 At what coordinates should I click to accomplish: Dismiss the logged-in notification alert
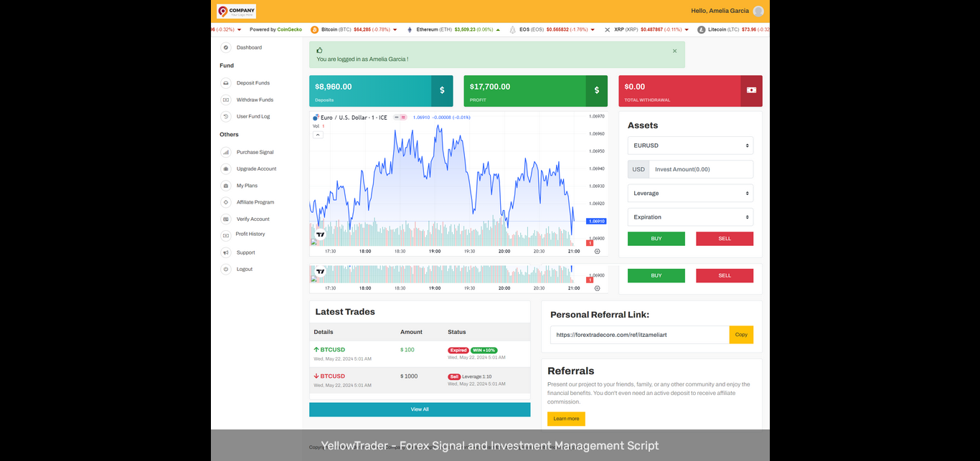pos(674,51)
